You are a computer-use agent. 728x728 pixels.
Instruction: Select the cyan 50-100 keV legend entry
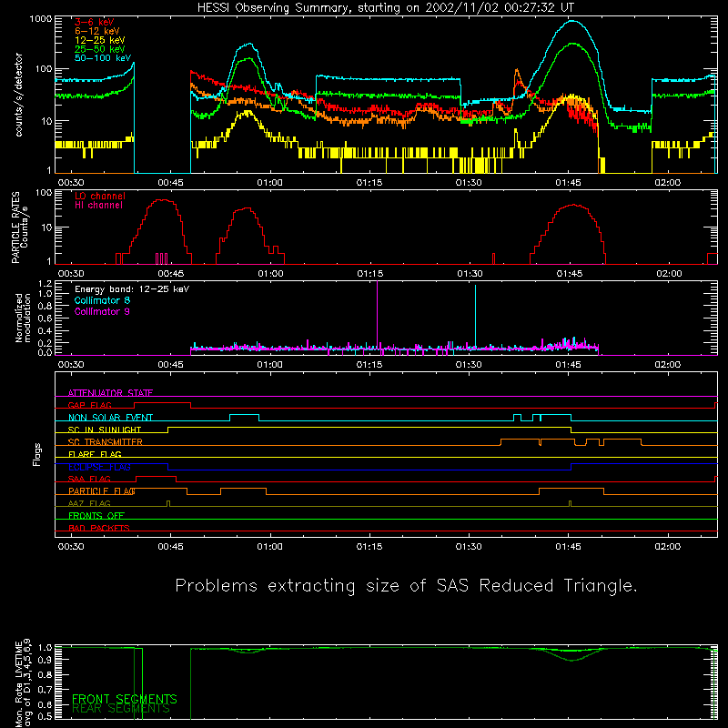coord(103,58)
